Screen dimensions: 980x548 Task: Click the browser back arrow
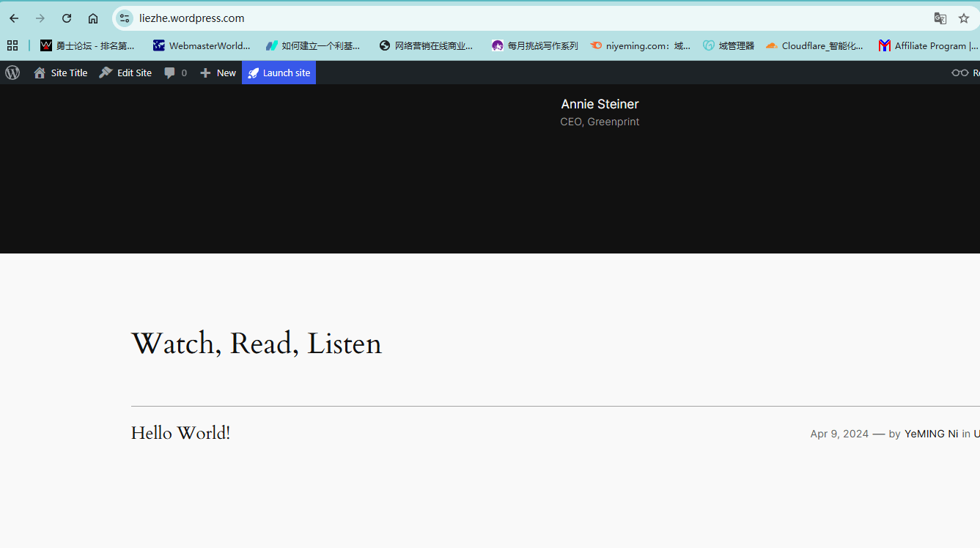point(14,18)
